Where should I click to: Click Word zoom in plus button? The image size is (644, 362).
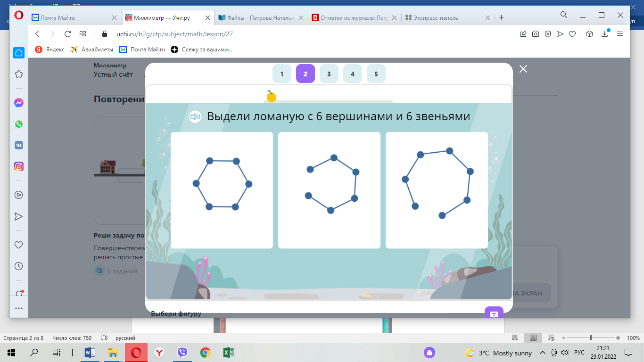pyautogui.click(x=618, y=338)
